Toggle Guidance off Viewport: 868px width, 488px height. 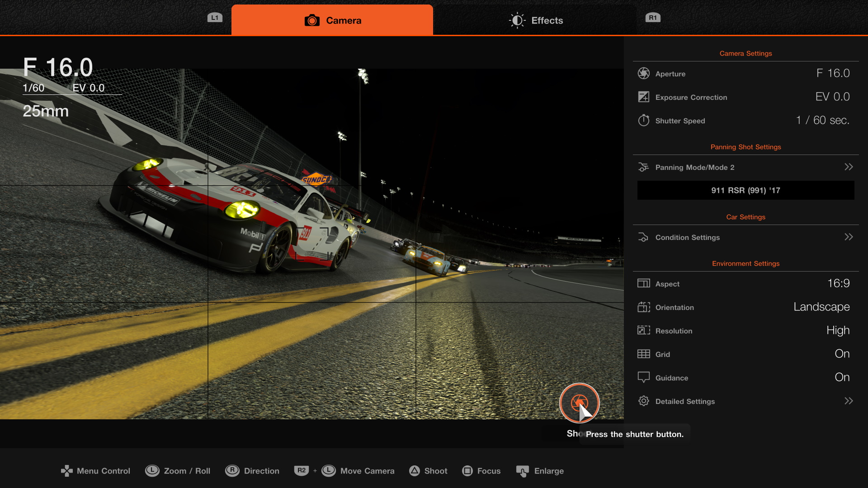842,377
